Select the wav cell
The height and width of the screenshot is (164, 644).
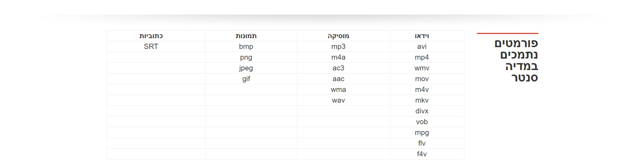tap(338, 100)
